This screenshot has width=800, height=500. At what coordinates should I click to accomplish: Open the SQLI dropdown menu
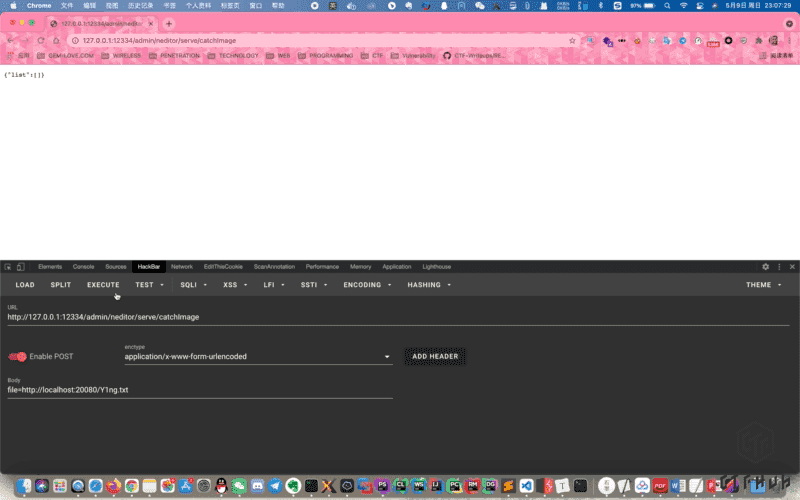point(193,285)
